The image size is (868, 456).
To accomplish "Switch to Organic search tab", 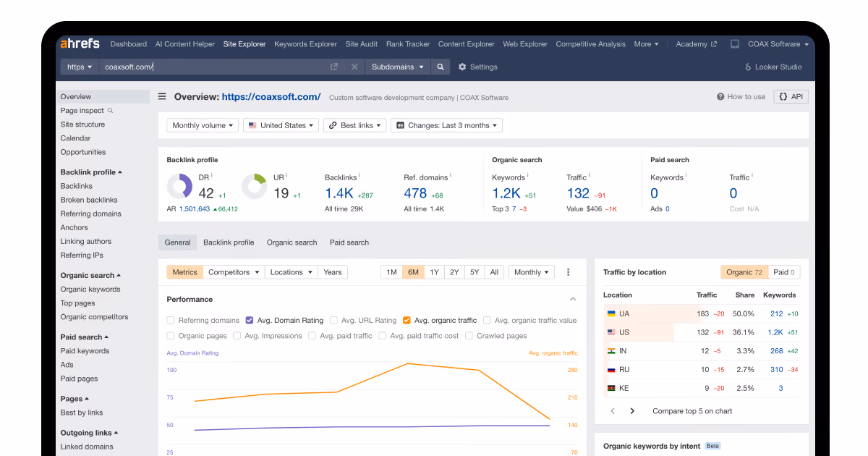I will (292, 242).
